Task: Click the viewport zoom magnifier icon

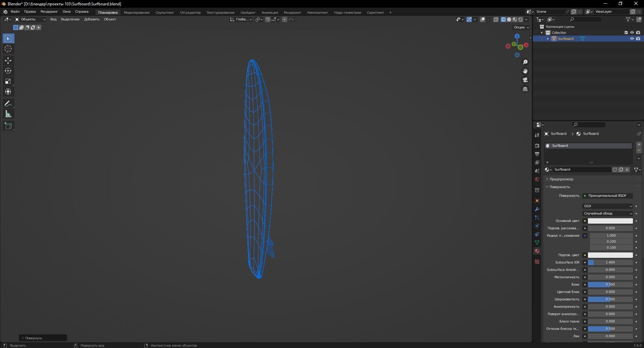Action: point(525,62)
